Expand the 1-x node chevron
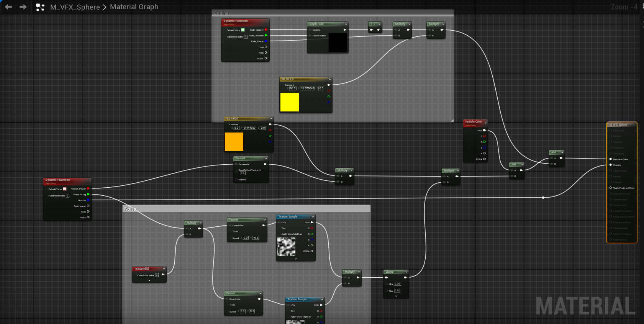This screenshot has height=324, width=644. pos(380,24)
